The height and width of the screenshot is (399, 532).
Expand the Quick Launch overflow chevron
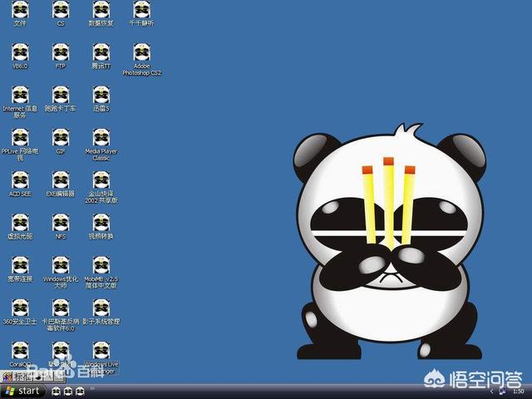93,389
